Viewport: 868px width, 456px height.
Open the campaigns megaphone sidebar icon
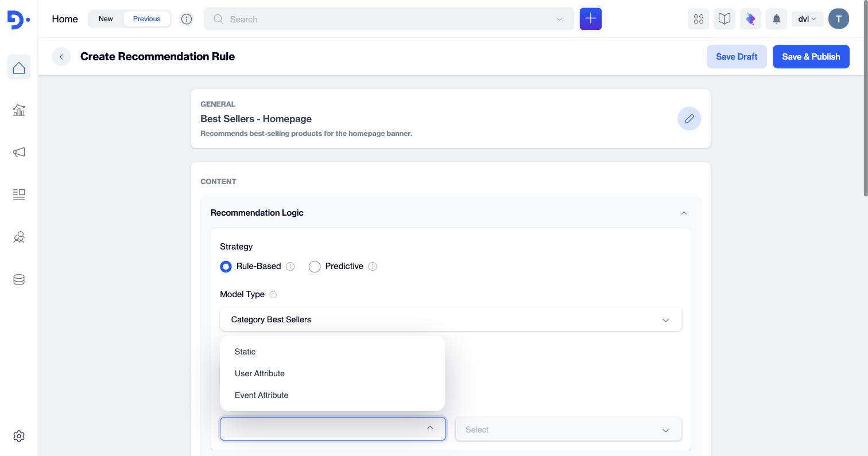point(19,152)
